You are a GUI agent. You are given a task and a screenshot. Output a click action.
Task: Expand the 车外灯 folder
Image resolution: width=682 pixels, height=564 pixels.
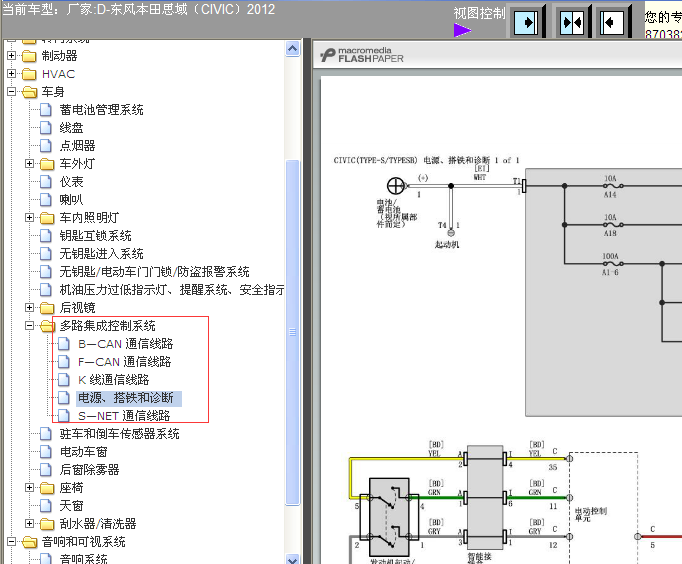pos(30,164)
